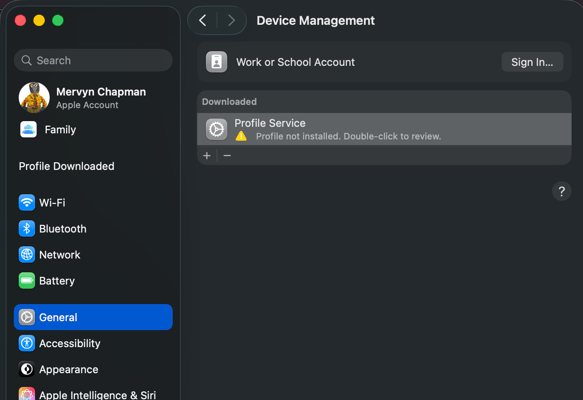Click the General gear icon
The image size is (583, 400).
27,317
